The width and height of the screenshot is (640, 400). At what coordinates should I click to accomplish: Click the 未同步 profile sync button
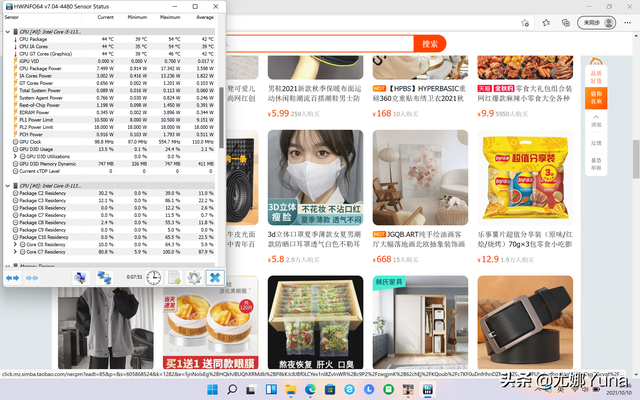[x=596, y=23]
